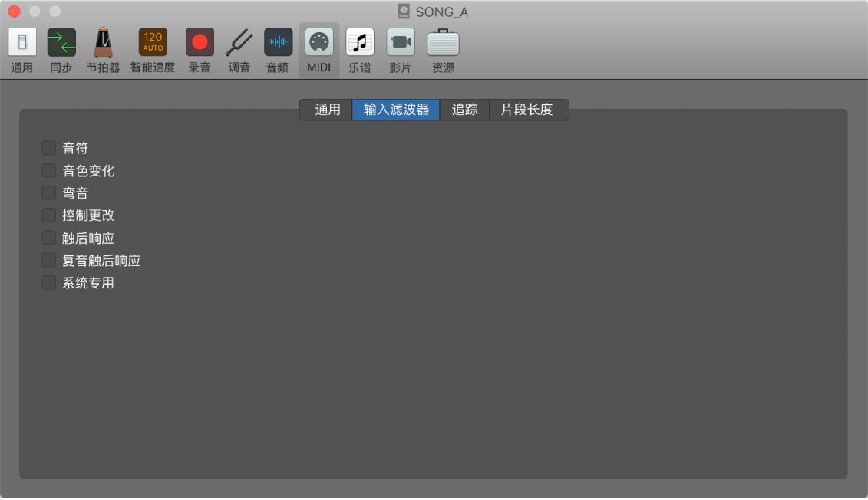Screen dimensions: 868x500
Task: Click the SONG_A window title text
Action: pyautogui.click(x=442, y=12)
